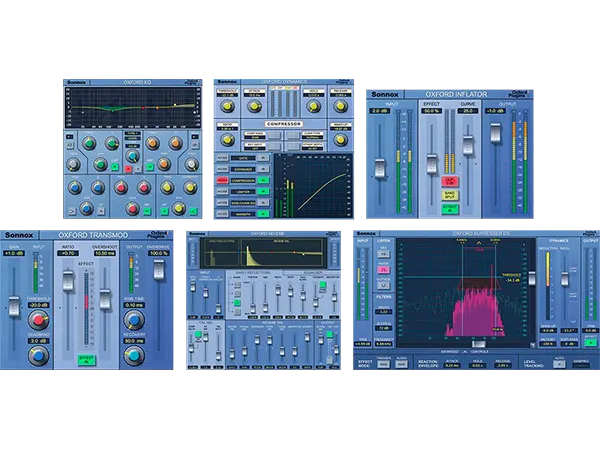Viewport: 600px width, 450px height.
Task: Click the Threshold knob in Oxford Dynamics
Action: tap(227, 106)
